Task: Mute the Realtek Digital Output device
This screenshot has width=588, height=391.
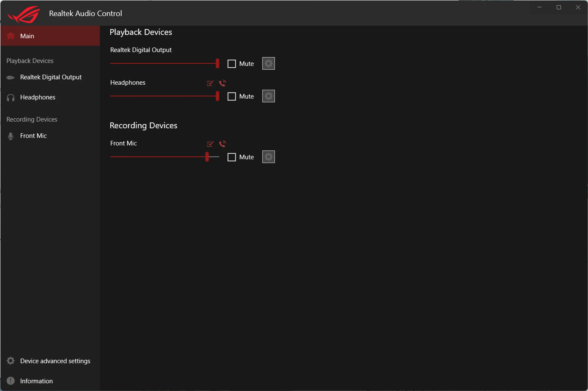Action: click(232, 64)
